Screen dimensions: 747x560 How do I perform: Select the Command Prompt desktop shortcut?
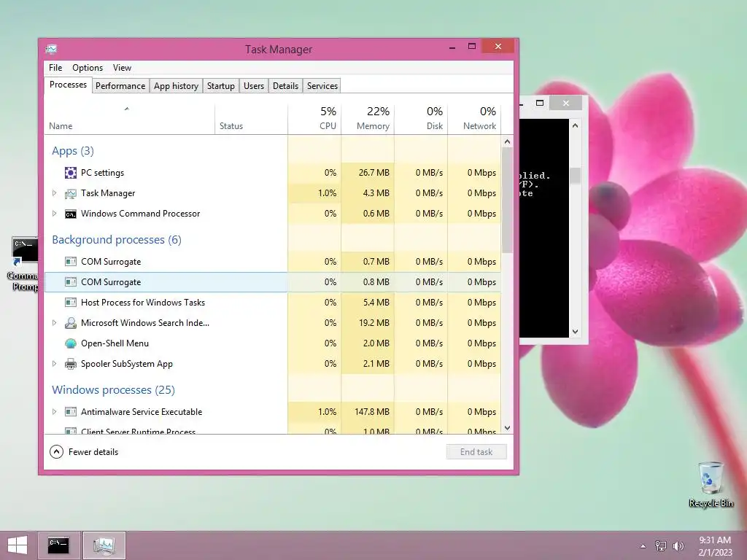[x=23, y=263]
